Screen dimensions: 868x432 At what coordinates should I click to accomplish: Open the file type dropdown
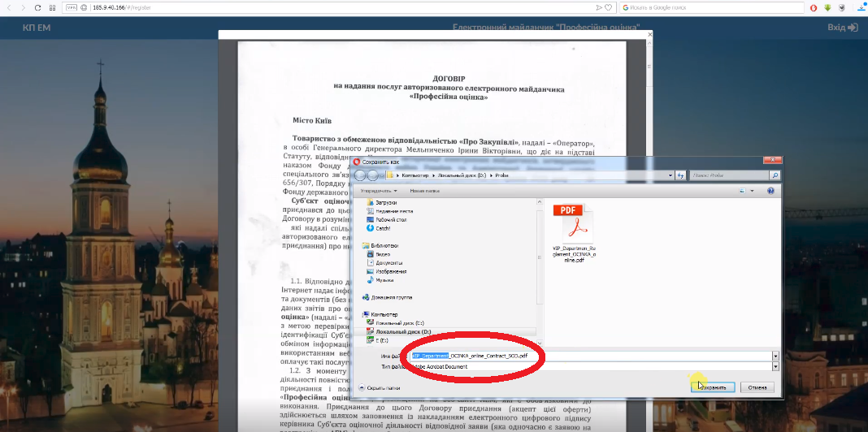coord(775,366)
